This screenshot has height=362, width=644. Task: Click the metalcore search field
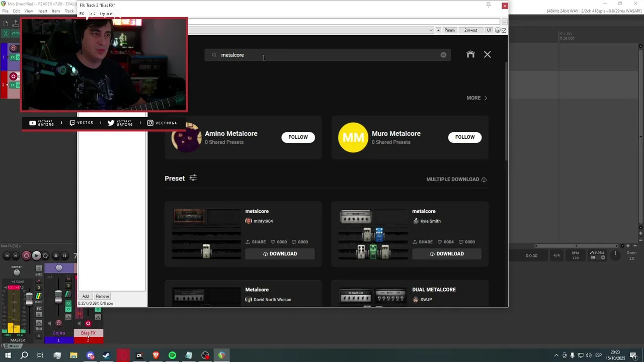pos(327,55)
